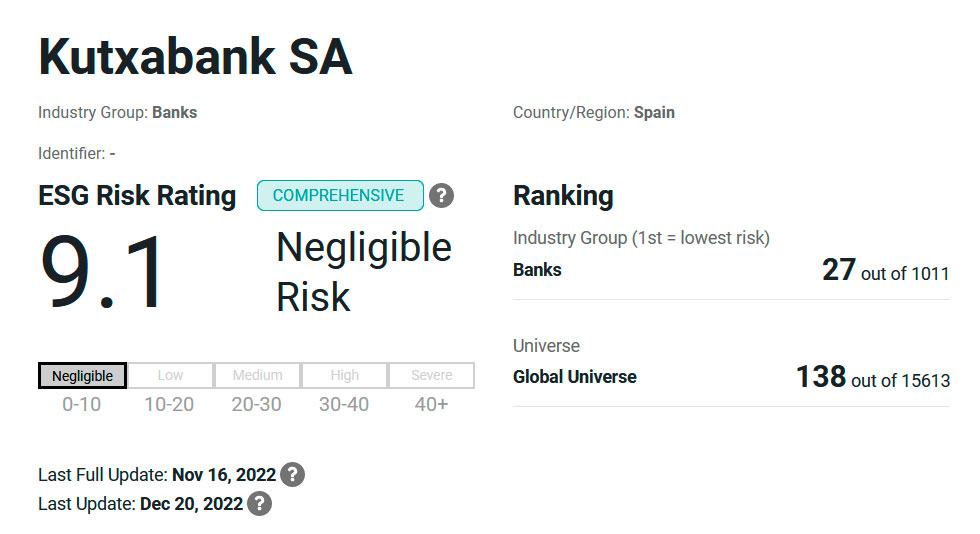
Task: Select the Medium risk category box
Action: (257, 375)
